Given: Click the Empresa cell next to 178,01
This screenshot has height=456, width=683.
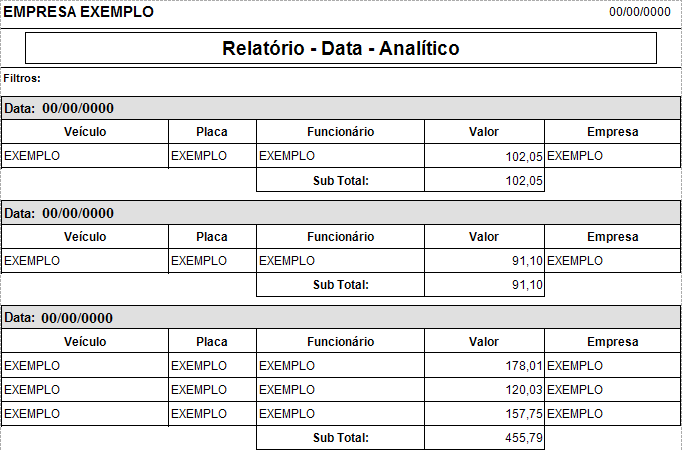Looking at the screenshot, I should pyautogui.click(x=612, y=365).
